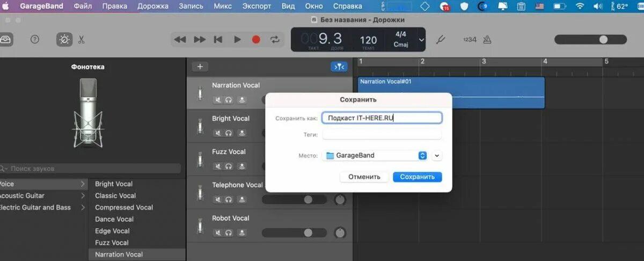Toggle the Metronome button
Screen dimensions: 644x261
coord(487,40)
